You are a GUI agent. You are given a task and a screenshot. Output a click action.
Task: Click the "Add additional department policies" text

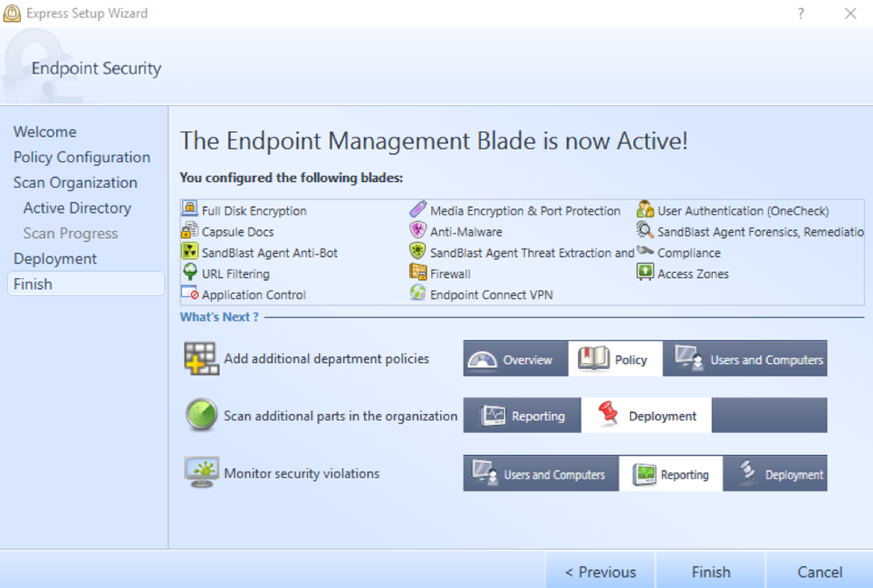point(326,359)
